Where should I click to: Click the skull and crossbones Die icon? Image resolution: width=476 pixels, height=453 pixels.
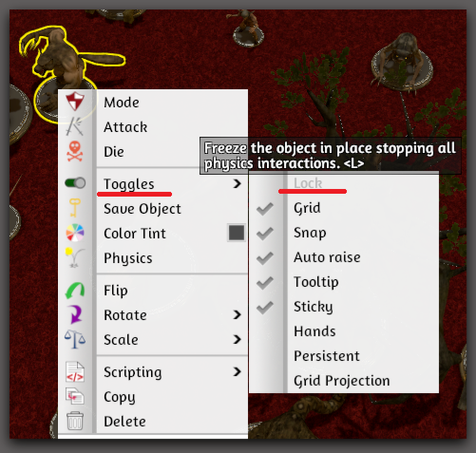(75, 151)
